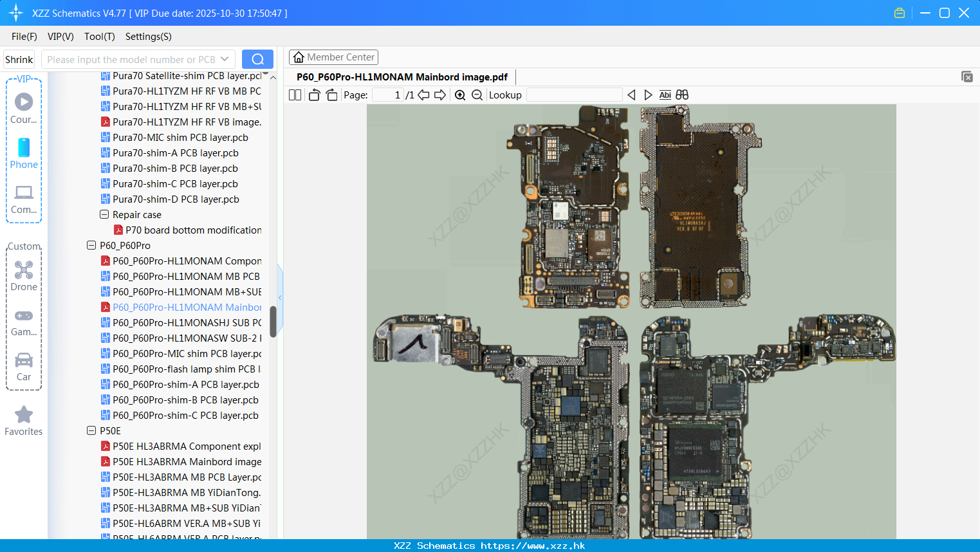
Task: Collapse the P50E folder
Action: click(x=91, y=431)
